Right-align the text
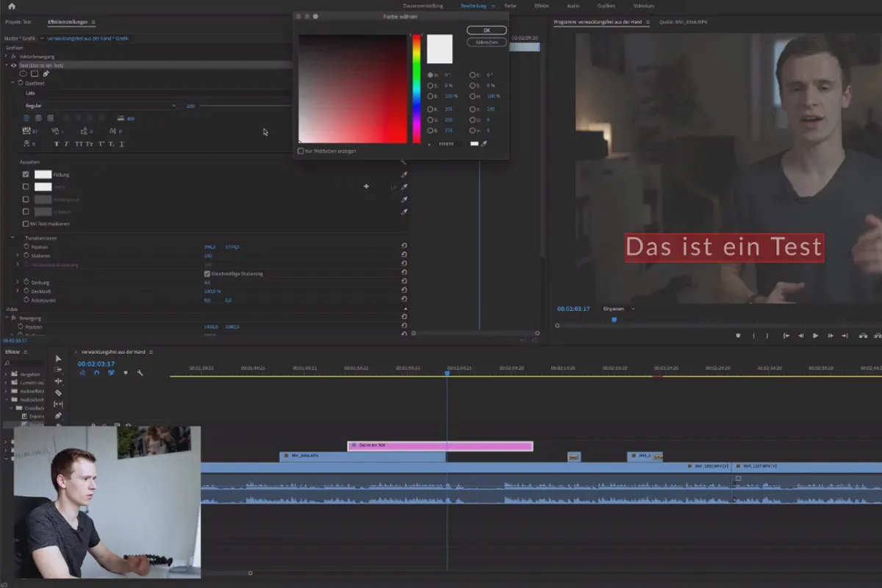The image size is (882, 588). 50,118
